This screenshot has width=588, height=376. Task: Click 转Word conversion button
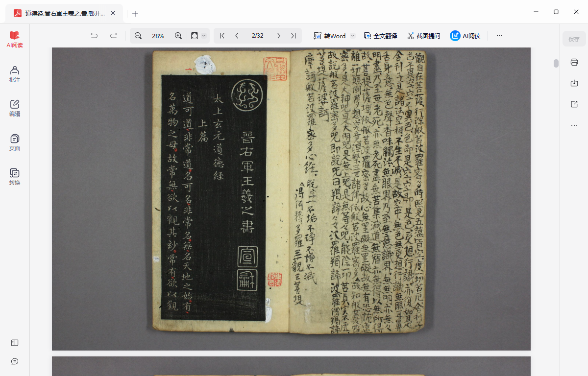(x=330, y=36)
